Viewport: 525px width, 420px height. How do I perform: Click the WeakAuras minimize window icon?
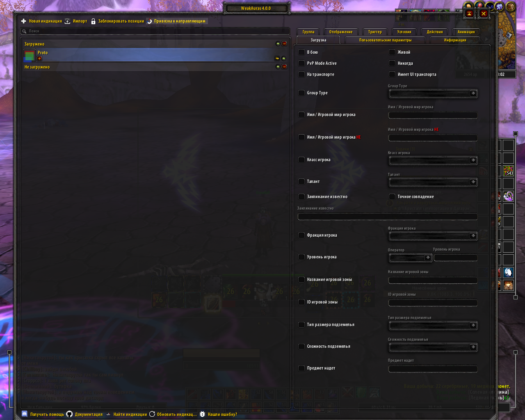click(x=469, y=14)
